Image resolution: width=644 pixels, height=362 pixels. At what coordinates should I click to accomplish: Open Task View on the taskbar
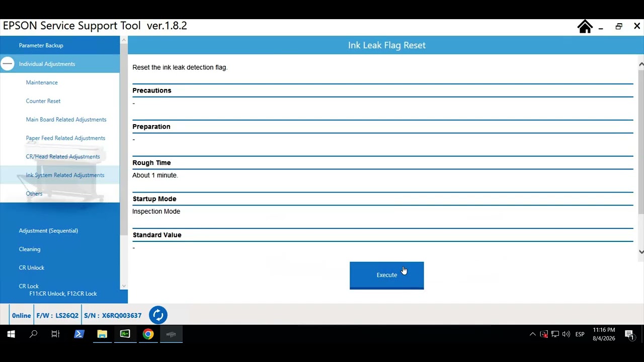pos(55,334)
